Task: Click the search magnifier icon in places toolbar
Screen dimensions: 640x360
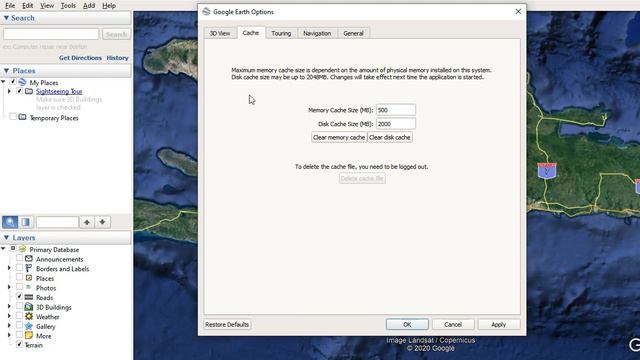Action: pyautogui.click(x=10, y=222)
